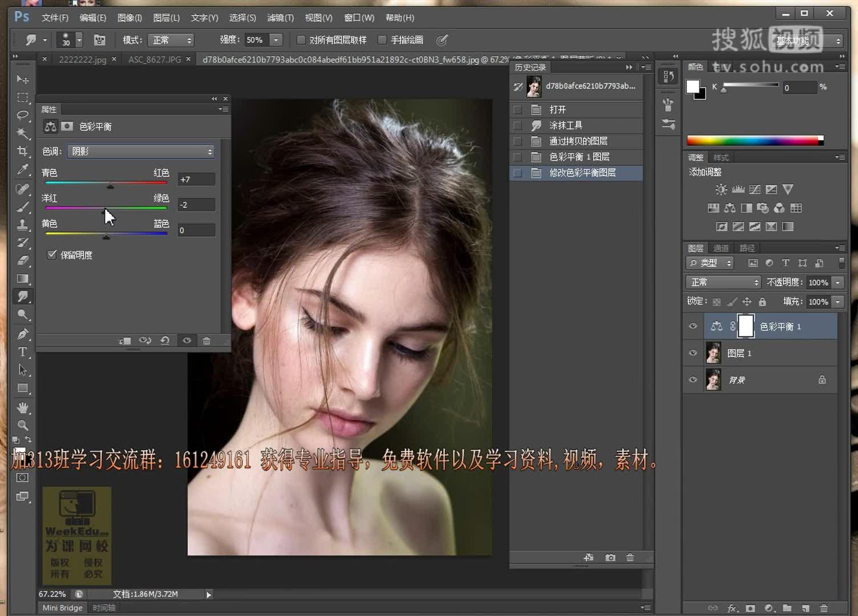Enable the 对所有图层取样 checkbox
The height and width of the screenshot is (616, 858).
(301, 39)
